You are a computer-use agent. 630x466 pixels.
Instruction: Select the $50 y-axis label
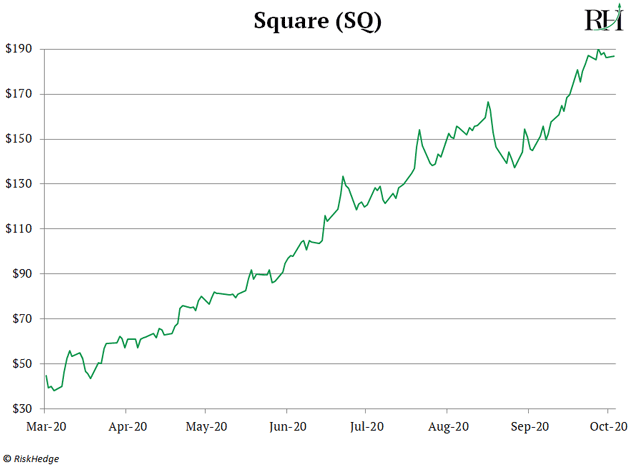point(22,364)
